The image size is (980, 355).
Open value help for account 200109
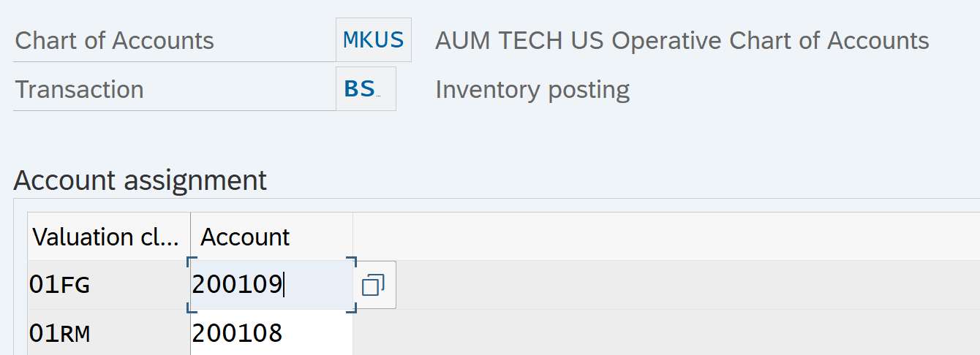374,285
